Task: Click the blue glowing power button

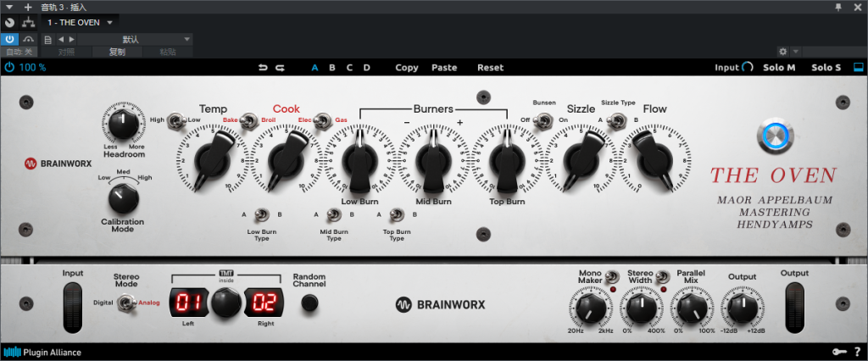Action: click(x=776, y=135)
